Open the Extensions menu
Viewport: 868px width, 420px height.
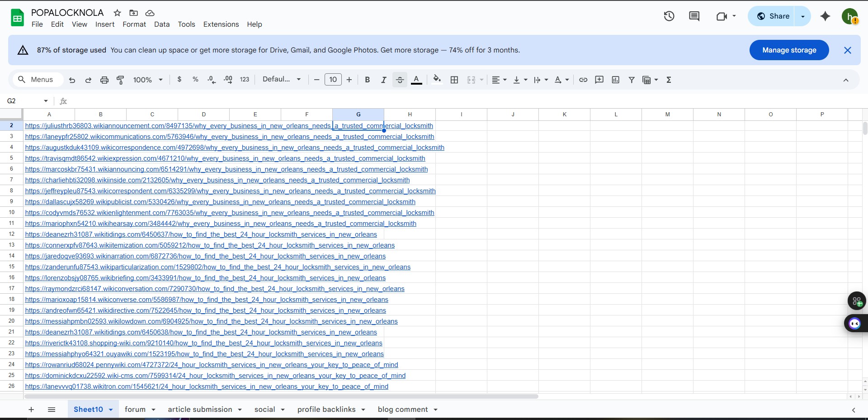pyautogui.click(x=221, y=24)
